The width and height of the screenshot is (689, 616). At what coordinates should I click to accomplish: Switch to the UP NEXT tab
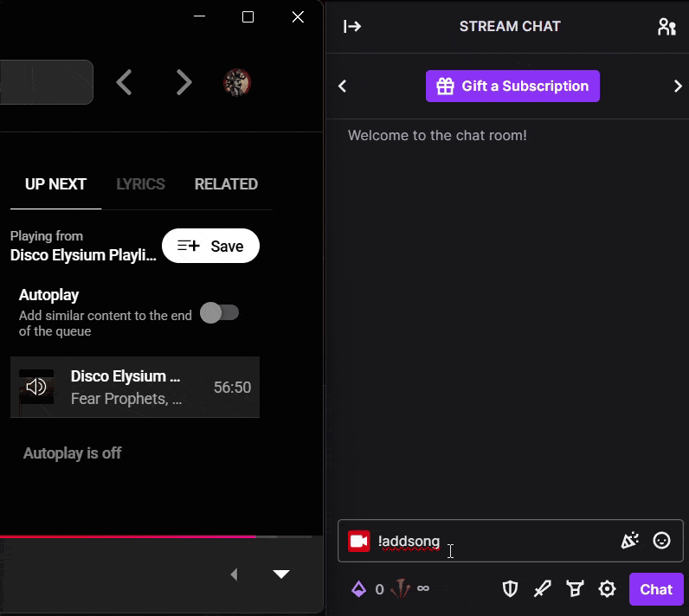55,184
